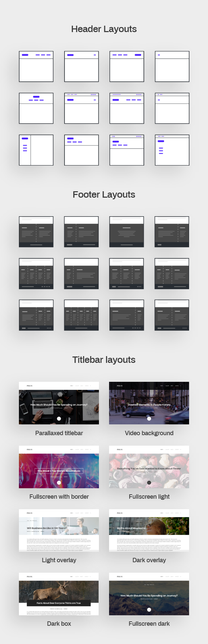
Task: Open the Dark overlay titlebar thumbnail
Action: pyautogui.click(x=149, y=530)
